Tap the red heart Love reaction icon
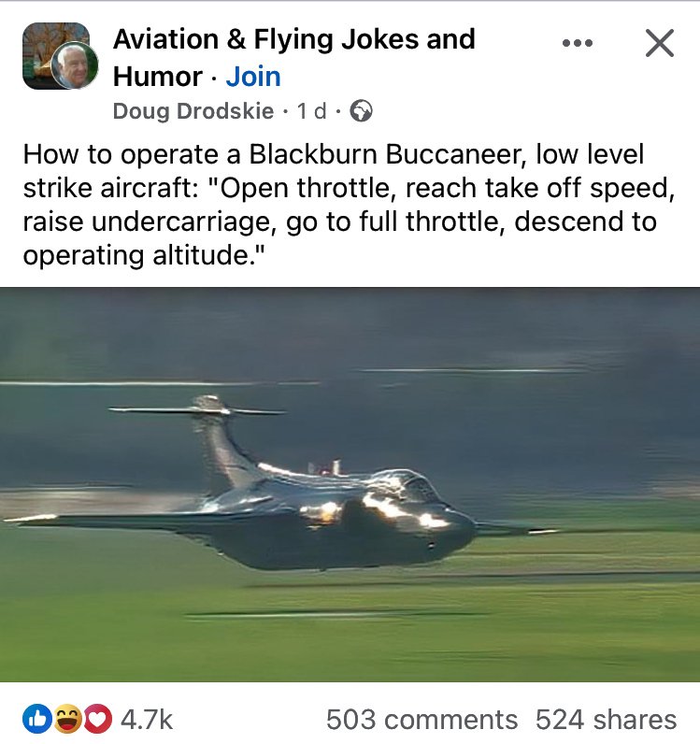700x744 pixels. [x=98, y=719]
